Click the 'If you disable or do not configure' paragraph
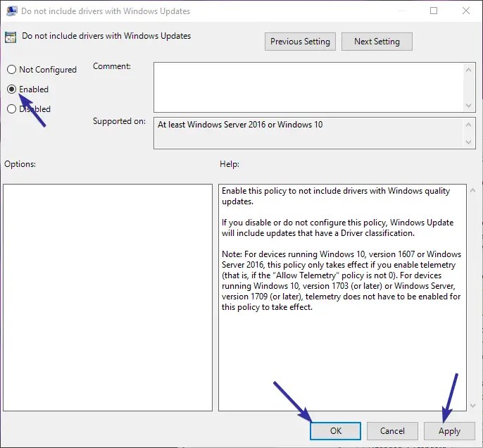Screen dimensions: 483x448 (x=338, y=228)
